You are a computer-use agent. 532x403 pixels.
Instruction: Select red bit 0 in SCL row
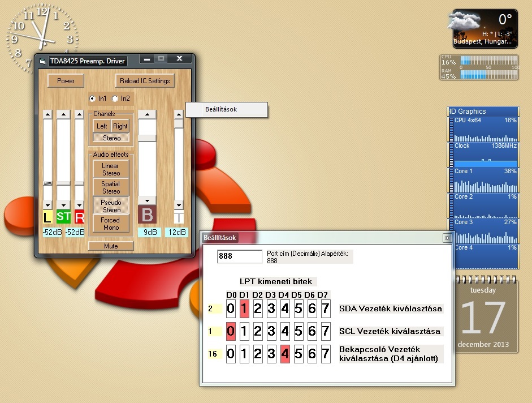coord(231,331)
